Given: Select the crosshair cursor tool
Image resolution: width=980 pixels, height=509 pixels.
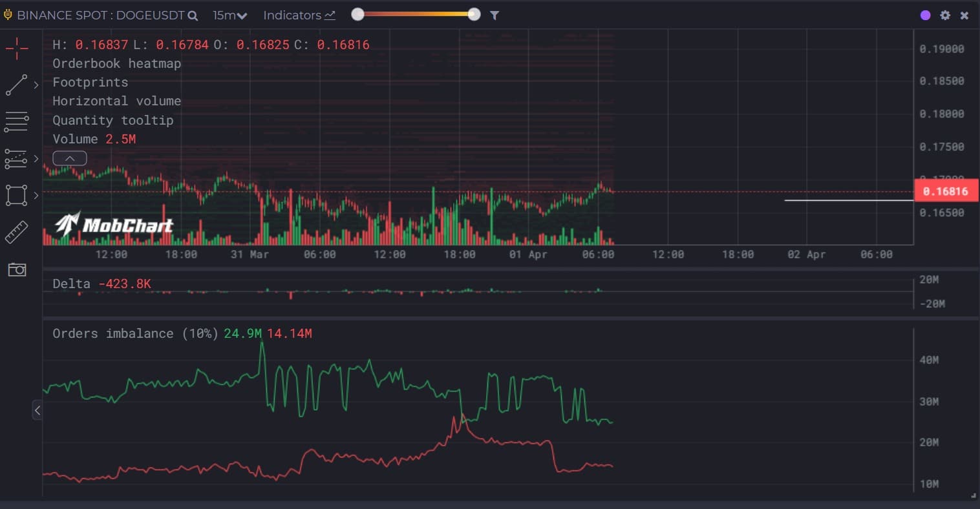Looking at the screenshot, I should 17,48.
